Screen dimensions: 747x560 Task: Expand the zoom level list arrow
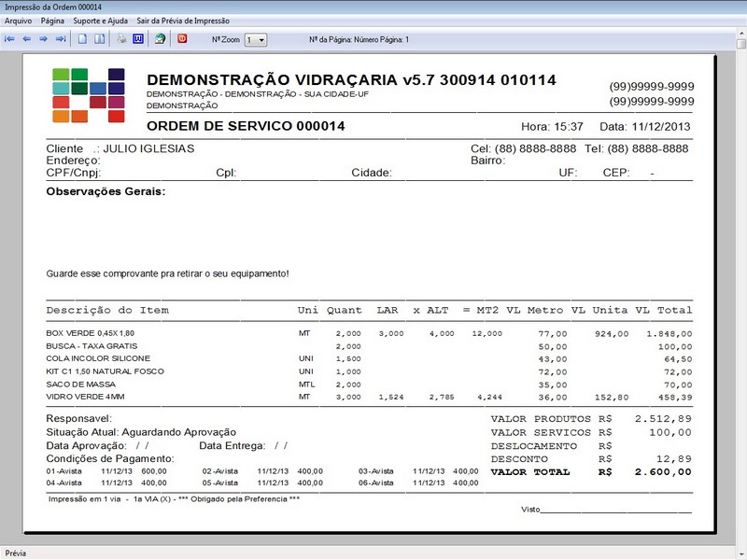262,38
